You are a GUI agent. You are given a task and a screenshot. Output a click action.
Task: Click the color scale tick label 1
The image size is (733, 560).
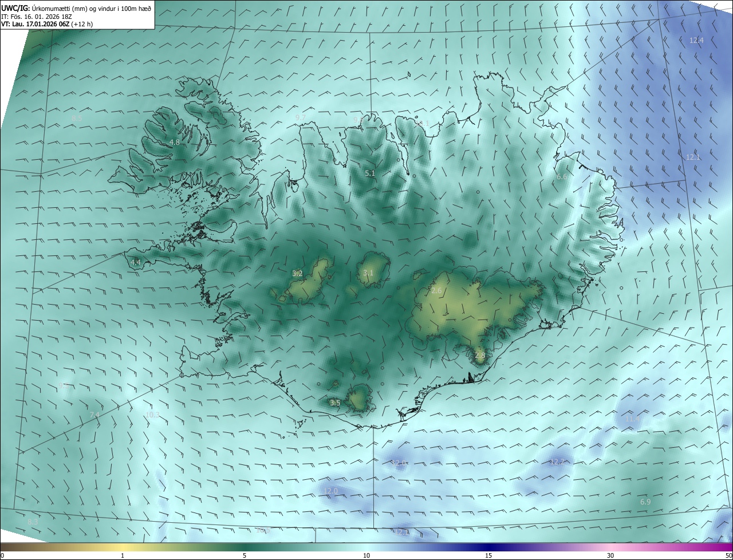pyautogui.click(x=123, y=555)
